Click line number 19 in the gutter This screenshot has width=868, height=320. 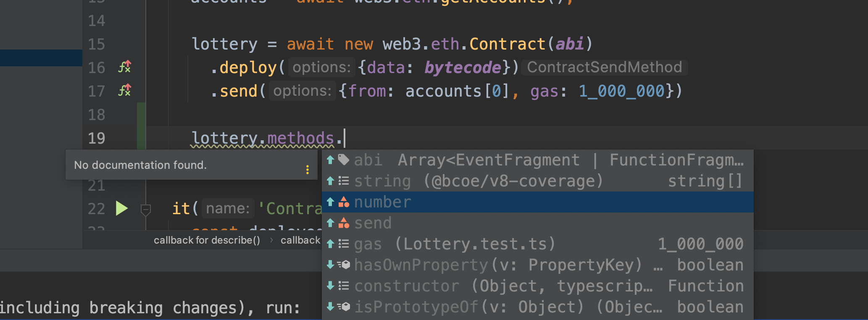click(97, 138)
